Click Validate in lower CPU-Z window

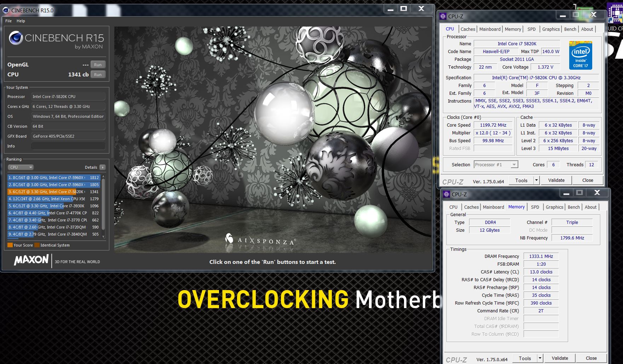coord(560,358)
